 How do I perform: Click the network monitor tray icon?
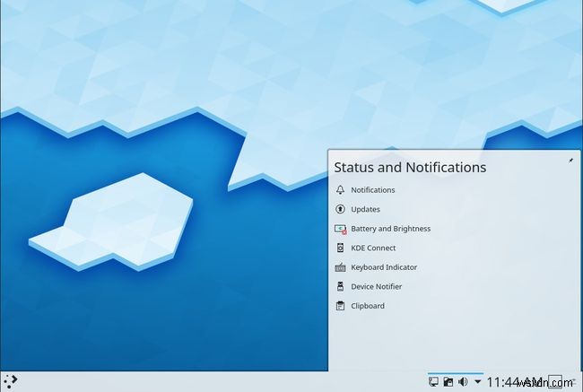click(433, 382)
